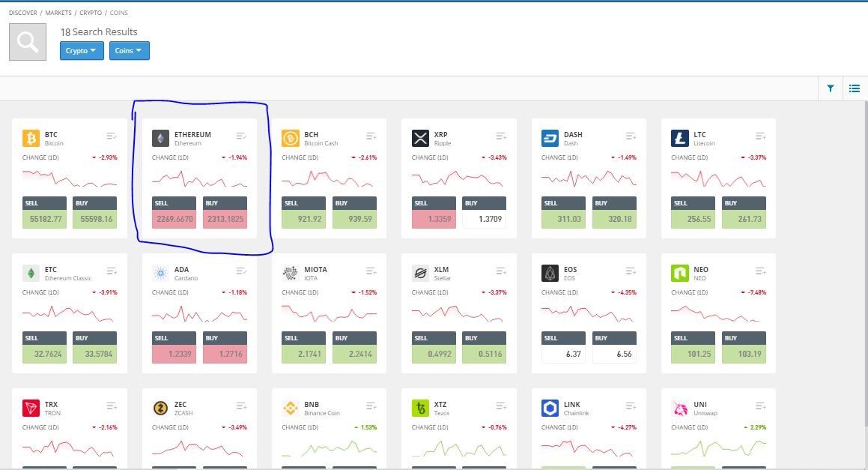Click the Stellar XLM logo icon
Screen dimensions: 868x470
click(x=420, y=274)
